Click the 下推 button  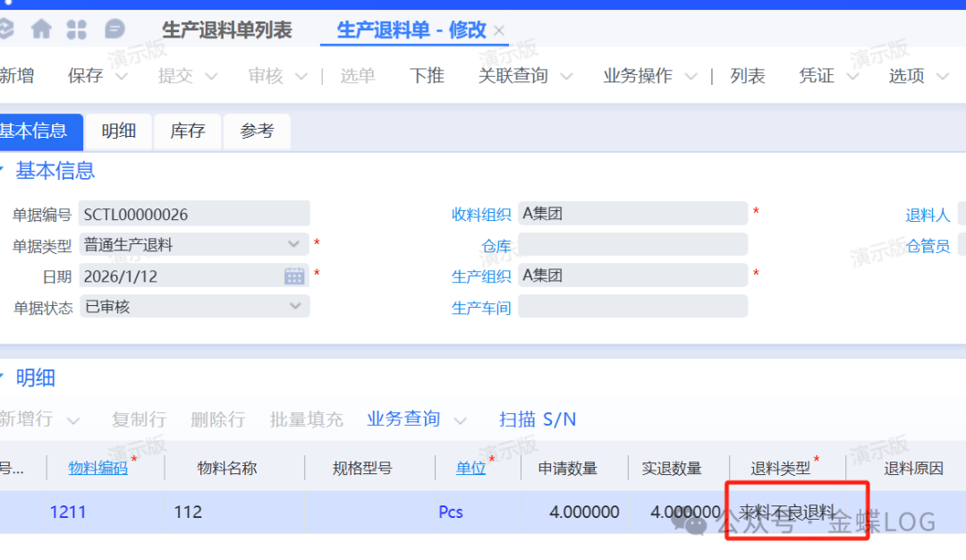(427, 76)
